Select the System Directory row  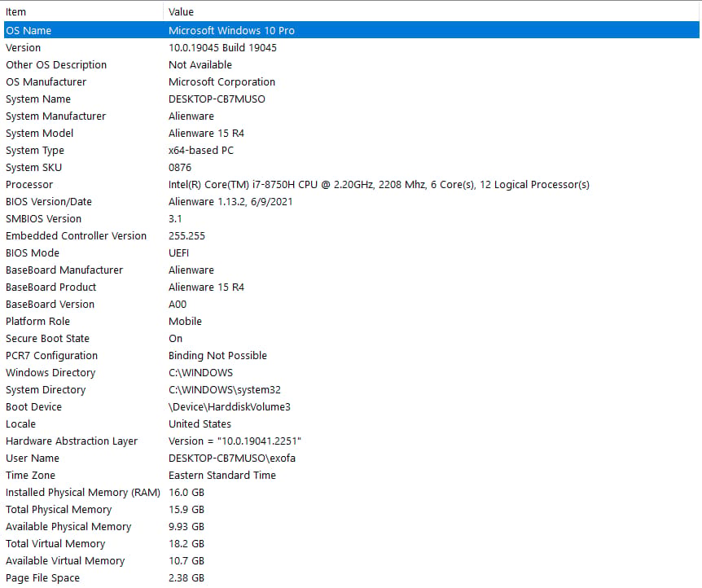click(352, 389)
